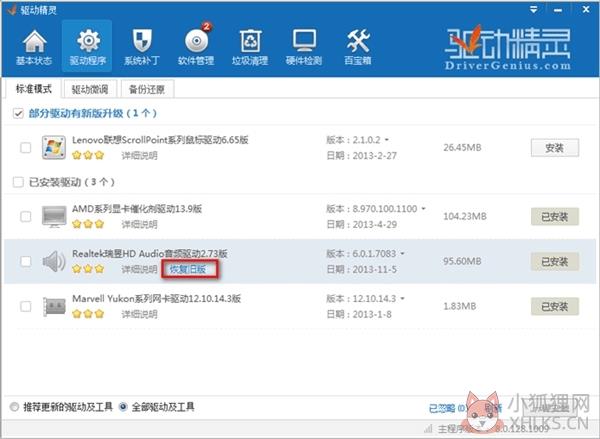Click 已安装 button for the AMD driver
600x439 pixels.
click(554, 217)
